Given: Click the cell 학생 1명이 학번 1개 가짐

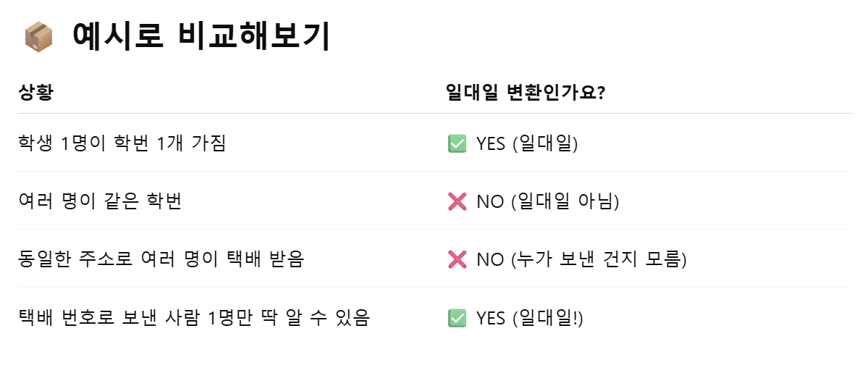Looking at the screenshot, I should [x=122, y=144].
